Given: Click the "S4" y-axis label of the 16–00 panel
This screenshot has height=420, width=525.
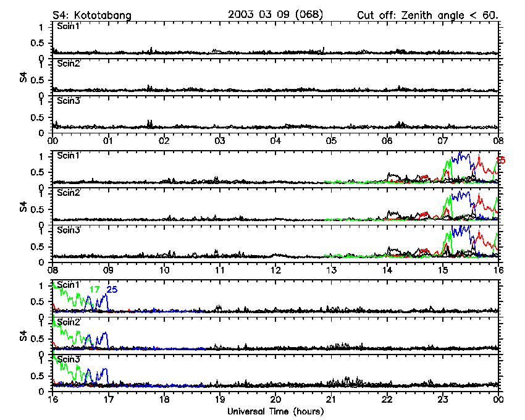Looking at the screenshot, I should [23, 336].
